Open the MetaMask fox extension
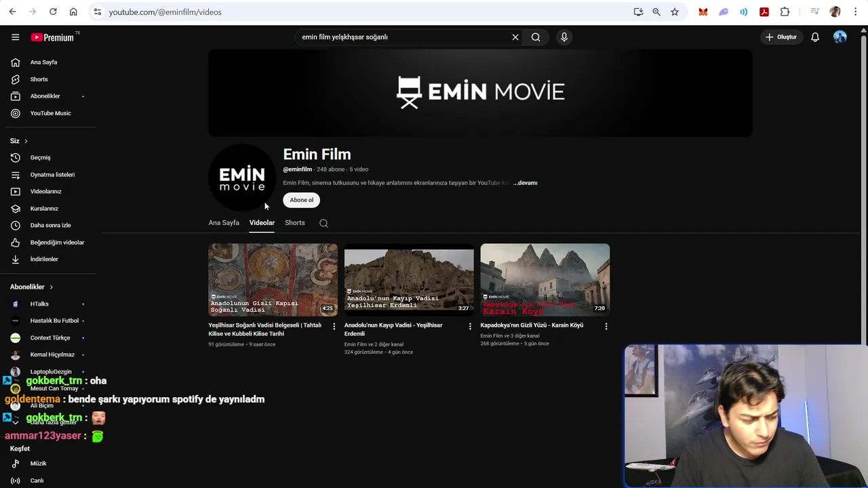 pos(703,12)
